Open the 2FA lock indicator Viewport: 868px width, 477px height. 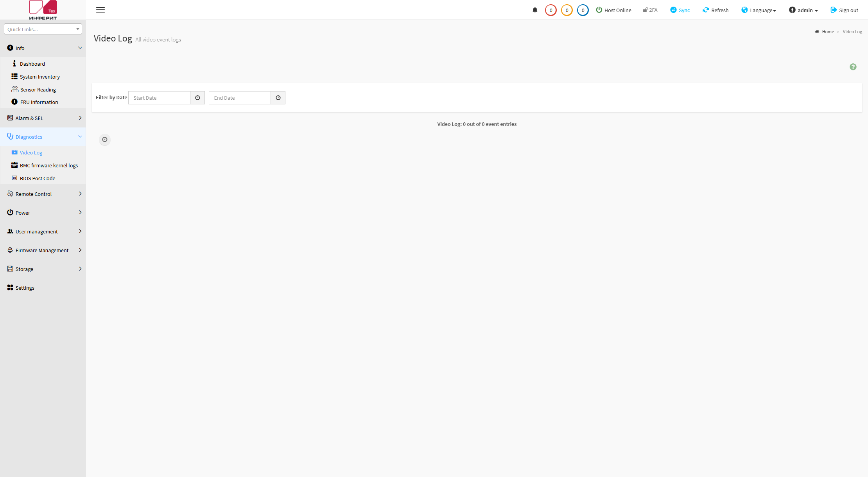(650, 10)
